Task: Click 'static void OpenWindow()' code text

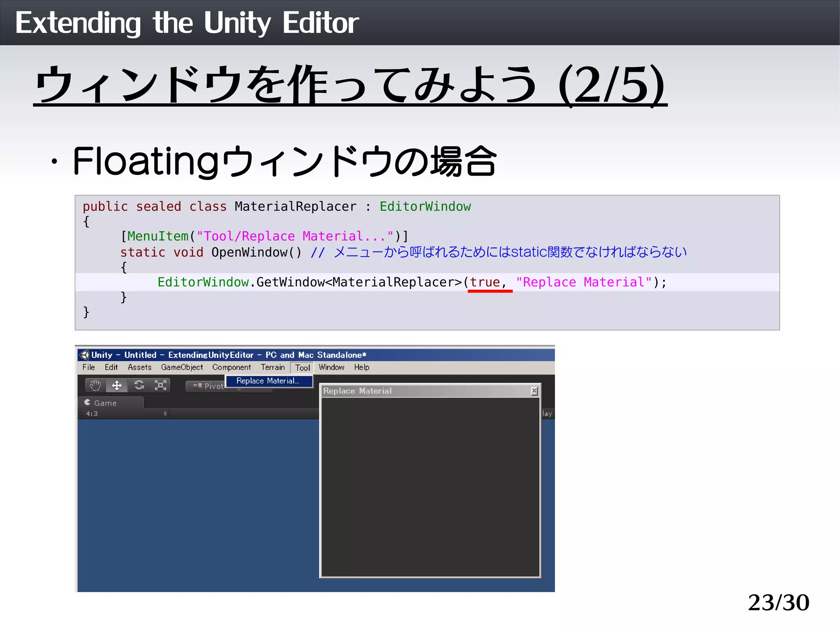Action: [x=211, y=252]
